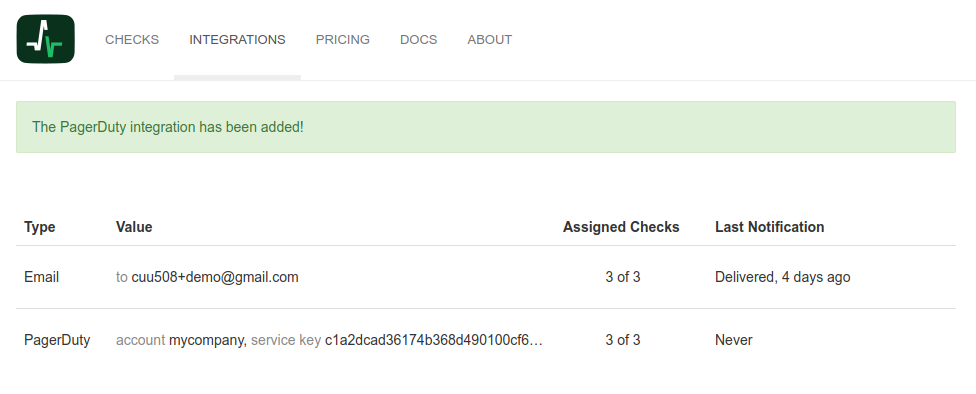Viewport: 976px width, 394px height.
Task: Switch to the Integrations tab
Action: pyautogui.click(x=237, y=40)
